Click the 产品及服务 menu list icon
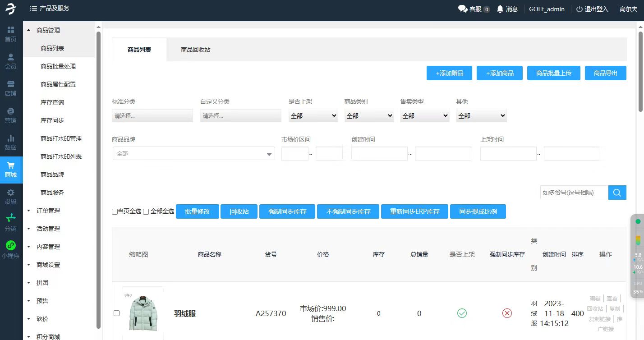644x340 pixels. tap(33, 9)
